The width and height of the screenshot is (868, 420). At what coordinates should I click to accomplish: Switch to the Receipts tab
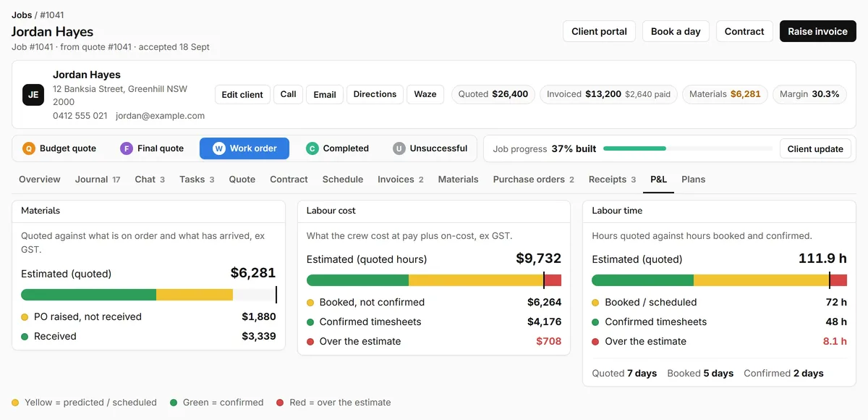(x=612, y=180)
